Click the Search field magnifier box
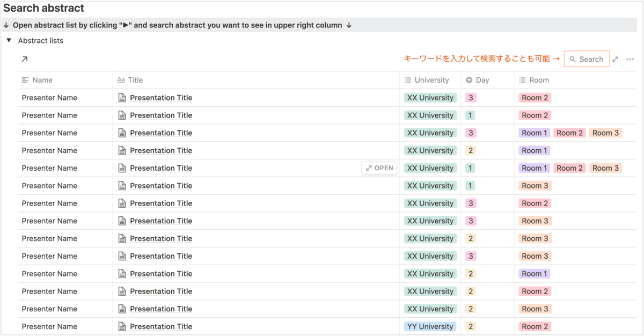 587,59
